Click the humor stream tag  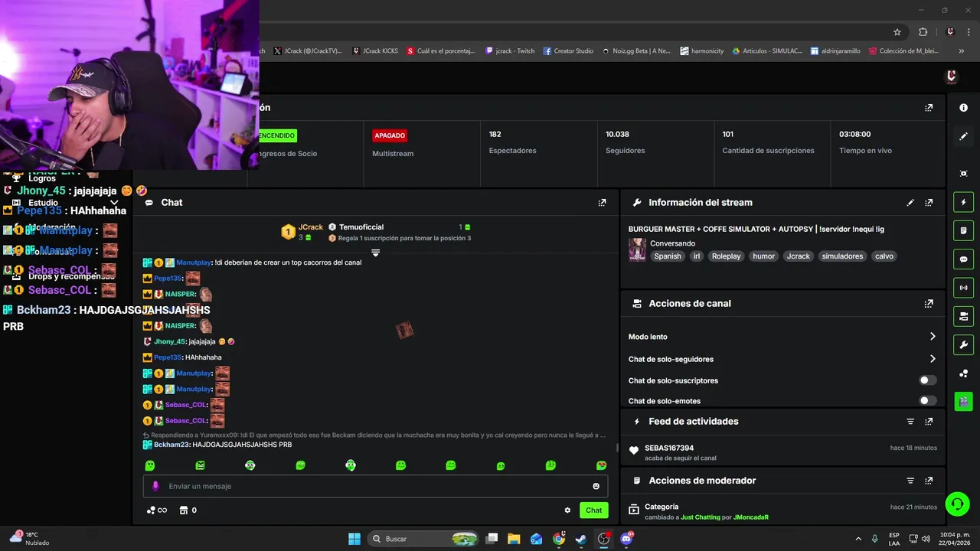coord(763,256)
